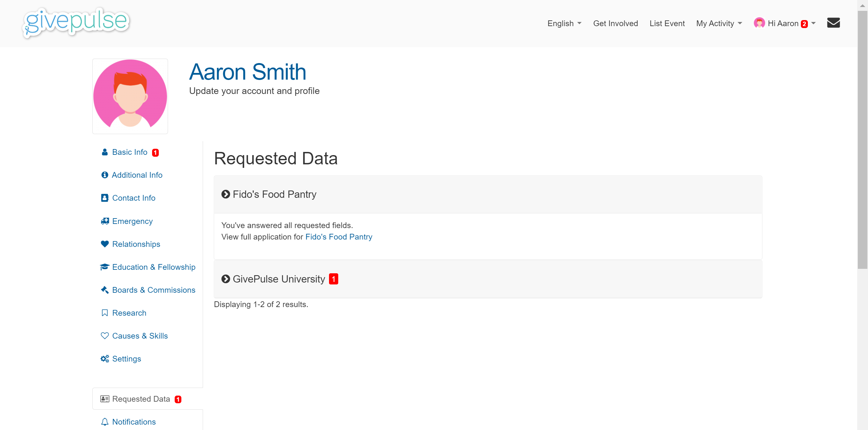Click the scrollbar up arrow
The width and height of the screenshot is (868, 430).
863,5
